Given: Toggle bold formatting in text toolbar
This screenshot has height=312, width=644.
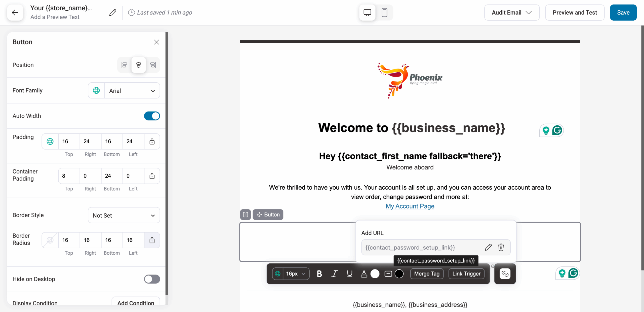Looking at the screenshot, I should pyautogui.click(x=319, y=274).
